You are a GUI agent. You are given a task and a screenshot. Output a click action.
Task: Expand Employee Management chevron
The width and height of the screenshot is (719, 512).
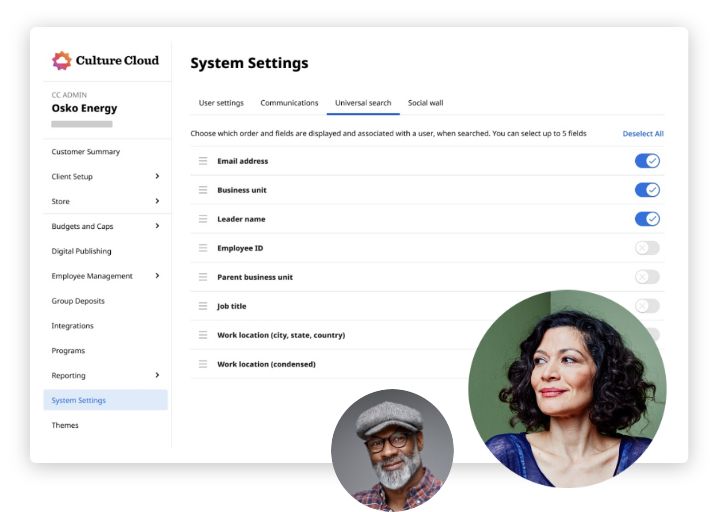[x=157, y=276]
